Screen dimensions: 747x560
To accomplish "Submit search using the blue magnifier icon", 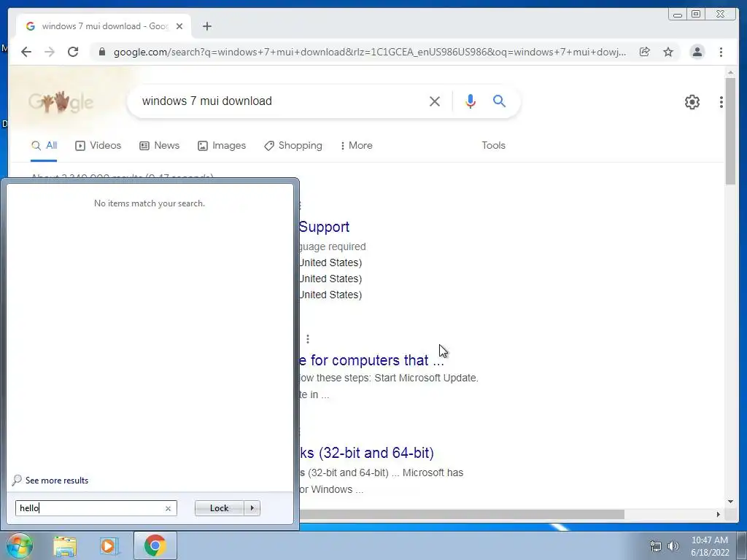I will (499, 101).
